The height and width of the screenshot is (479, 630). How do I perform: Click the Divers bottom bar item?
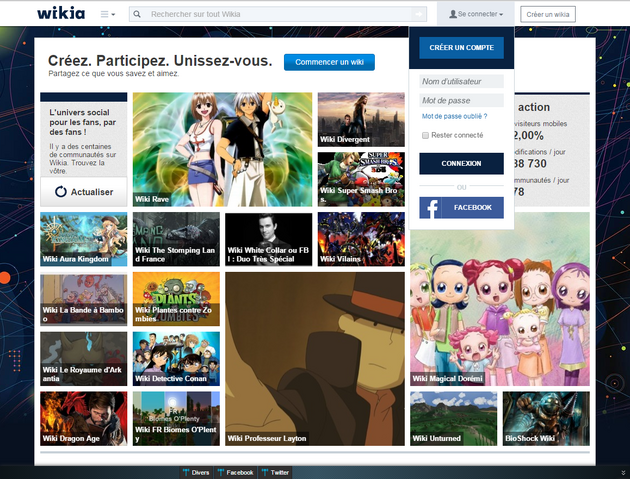pos(196,473)
